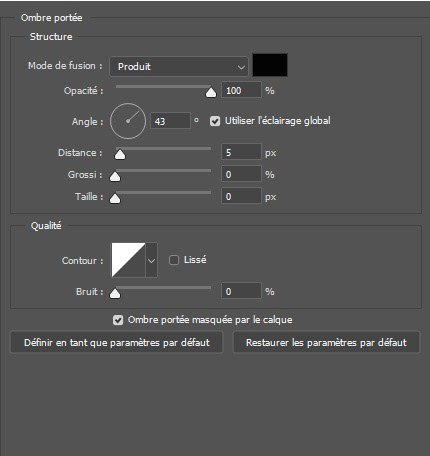This screenshot has height=456, width=430.
Task: Toggle Ombre portée masquée par le calque
Action: pos(118,320)
